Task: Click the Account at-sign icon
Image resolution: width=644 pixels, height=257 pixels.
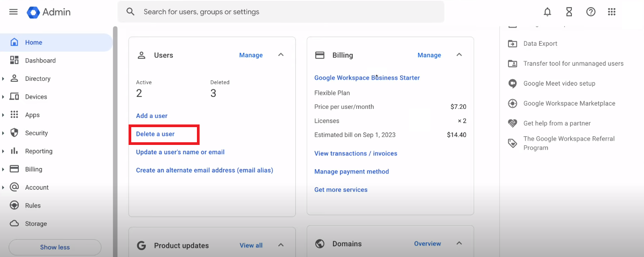Action: click(15, 187)
